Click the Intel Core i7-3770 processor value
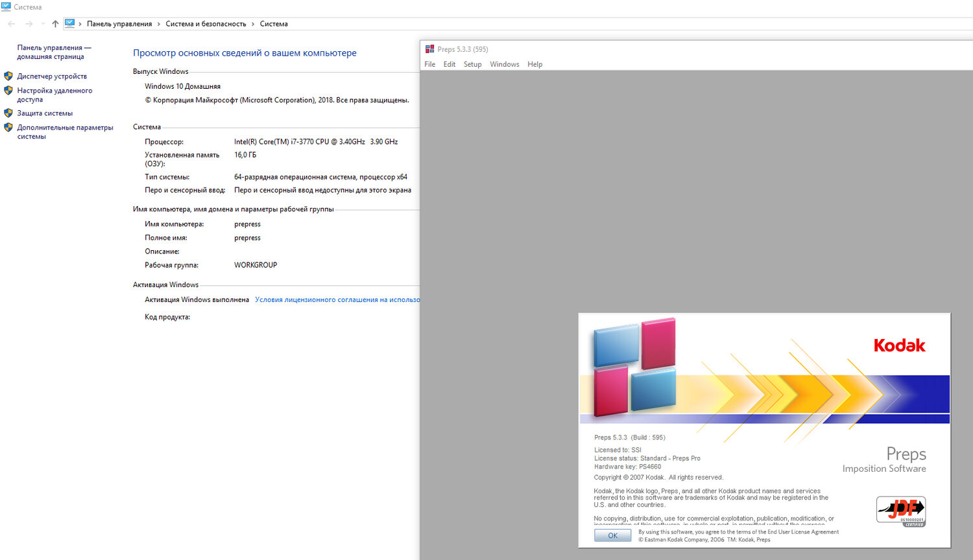Screen dimensions: 973x560 tap(316, 141)
